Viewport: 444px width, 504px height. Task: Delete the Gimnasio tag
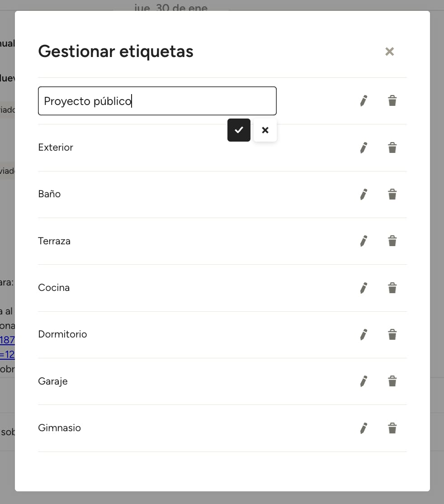[x=392, y=428]
